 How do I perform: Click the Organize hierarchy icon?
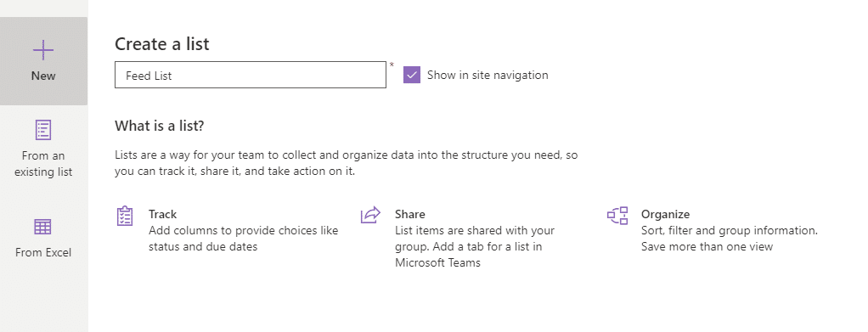coord(617,215)
